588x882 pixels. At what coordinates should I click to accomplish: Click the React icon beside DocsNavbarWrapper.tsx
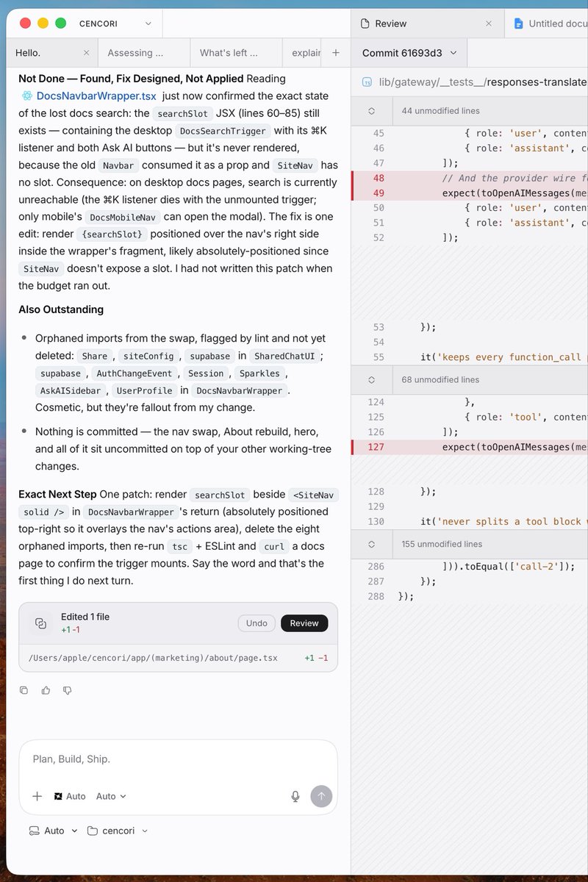pyautogui.click(x=27, y=96)
